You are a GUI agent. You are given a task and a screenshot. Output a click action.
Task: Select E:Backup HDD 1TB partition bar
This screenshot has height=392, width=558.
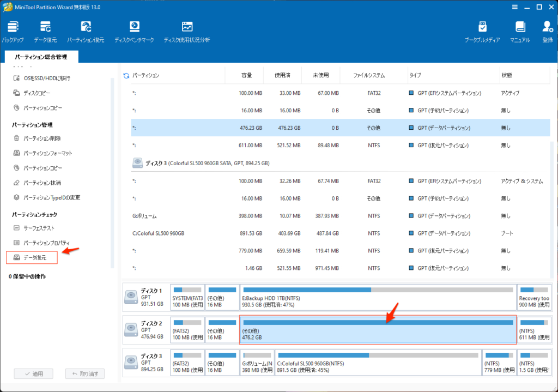[x=378, y=298]
